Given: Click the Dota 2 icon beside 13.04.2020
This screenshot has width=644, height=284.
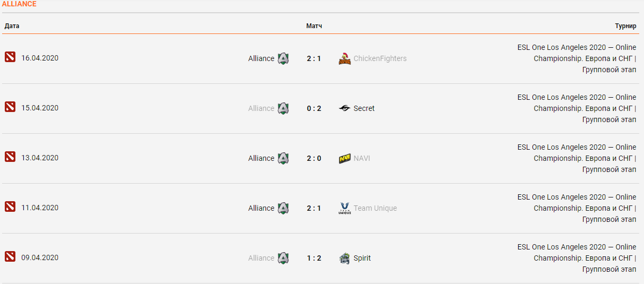Looking at the screenshot, I should [10, 157].
